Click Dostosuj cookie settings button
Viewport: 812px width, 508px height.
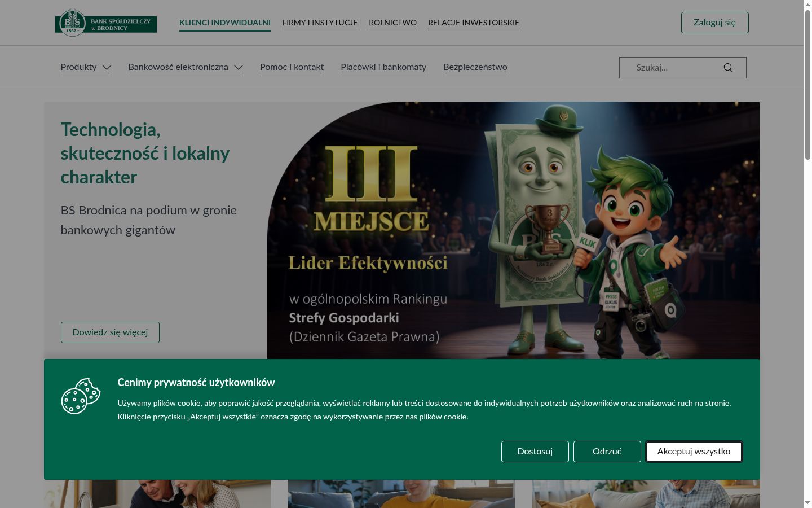point(535,452)
